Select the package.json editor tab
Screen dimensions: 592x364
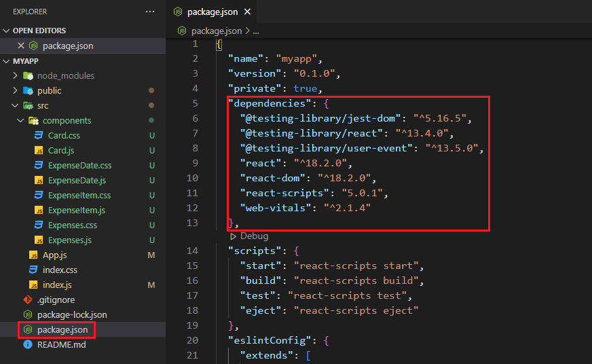point(211,12)
